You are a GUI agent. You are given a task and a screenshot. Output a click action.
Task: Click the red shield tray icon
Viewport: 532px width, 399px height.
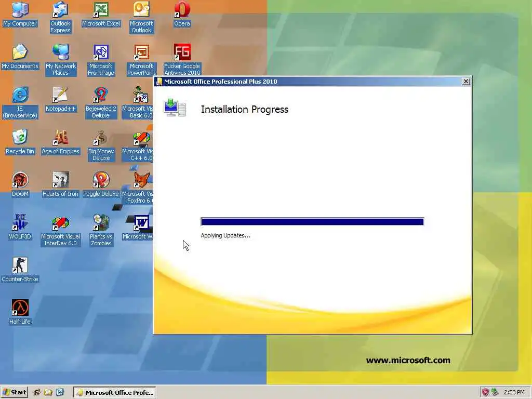(486, 393)
